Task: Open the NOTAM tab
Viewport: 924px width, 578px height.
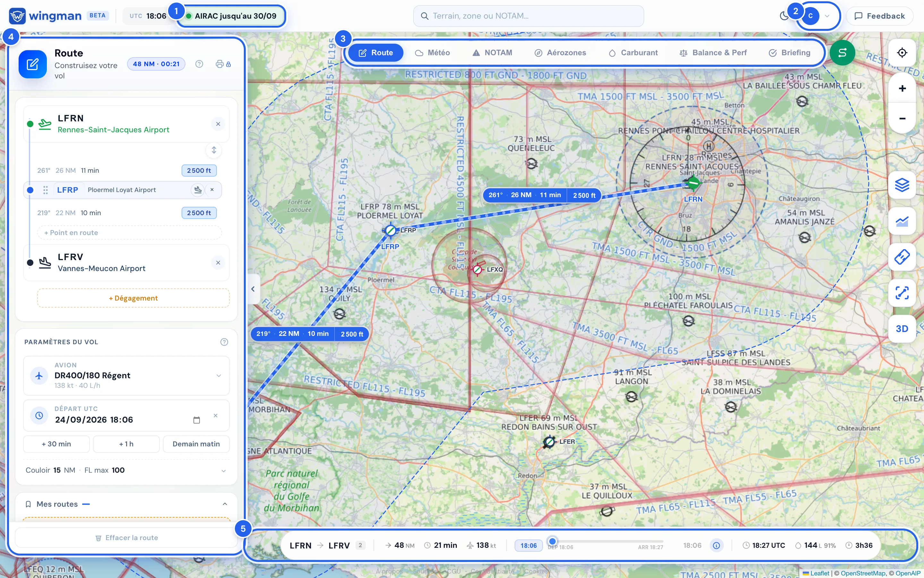Action: click(492, 53)
